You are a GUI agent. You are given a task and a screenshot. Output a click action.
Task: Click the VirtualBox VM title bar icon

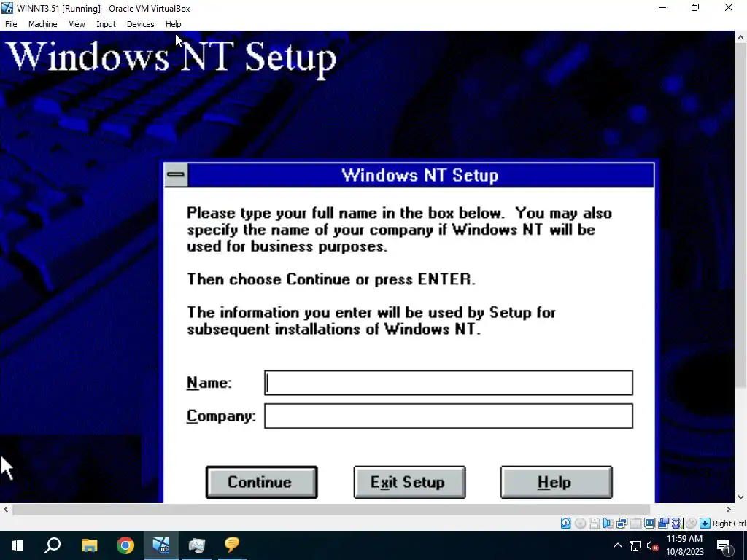point(7,8)
